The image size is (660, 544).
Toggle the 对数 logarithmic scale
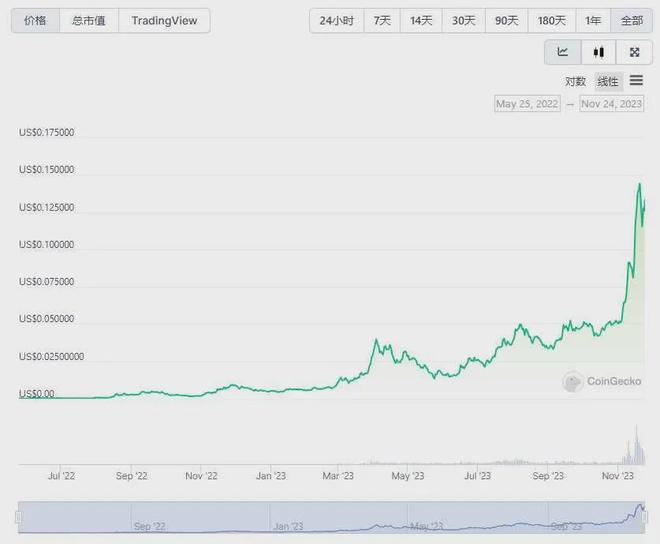tap(575, 81)
